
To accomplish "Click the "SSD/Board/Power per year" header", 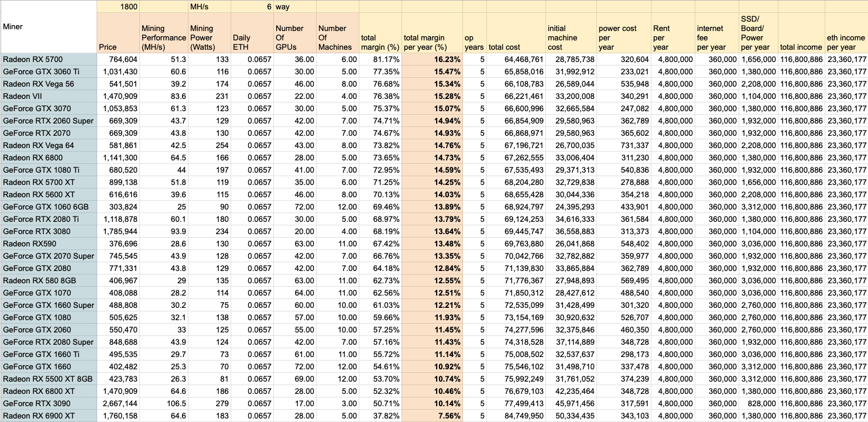I will point(759,33).
